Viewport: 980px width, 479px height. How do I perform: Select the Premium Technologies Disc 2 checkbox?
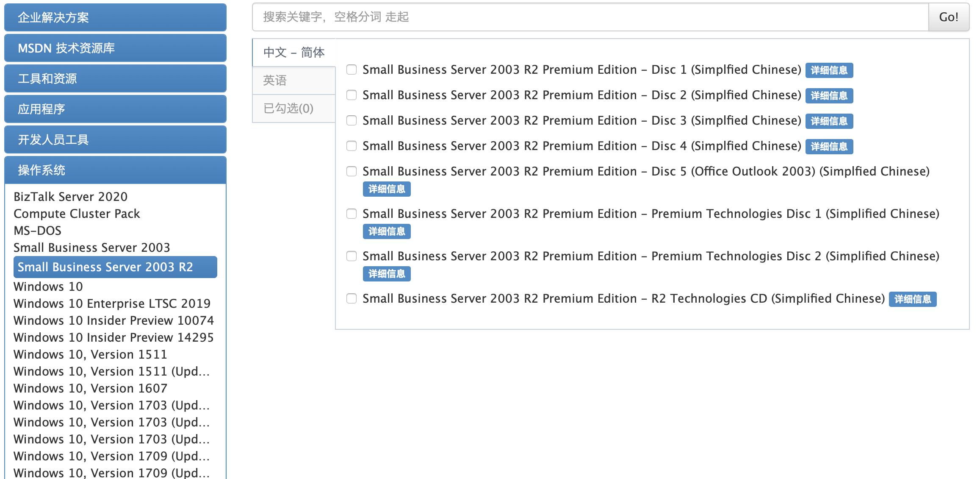[352, 256]
